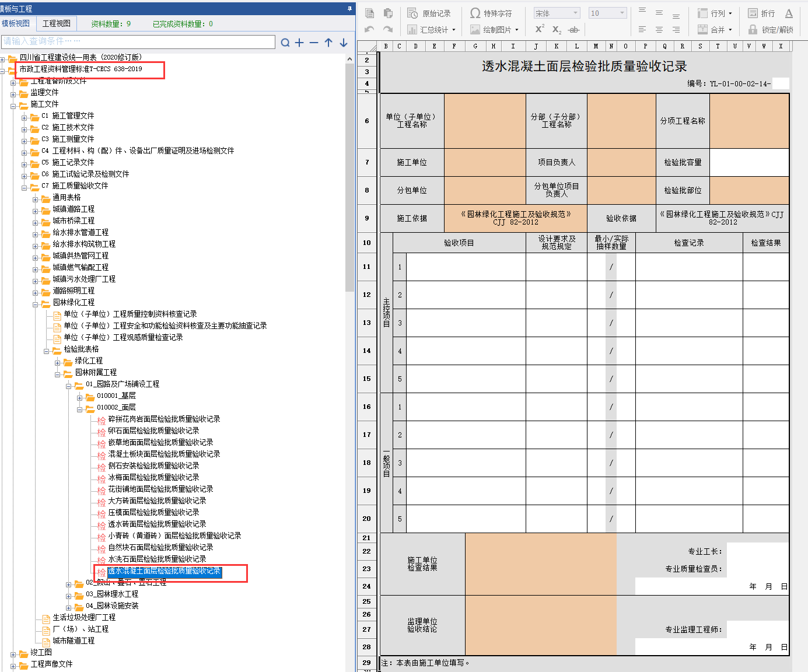The width and height of the screenshot is (808, 672).
Task: Open 透水砖面层检验批质量验收记录
Action: coord(157,524)
